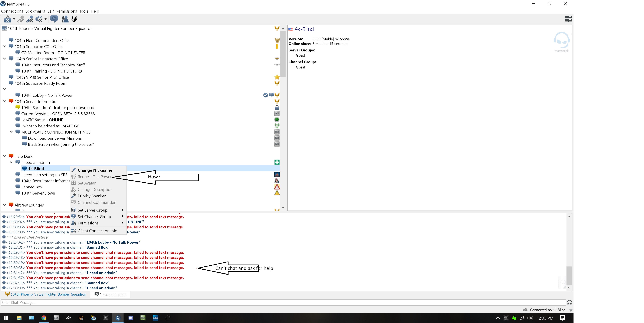Open Google Chrome from the taskbar
The height and width of the screenshot is (323, 644).
(44, 318)
